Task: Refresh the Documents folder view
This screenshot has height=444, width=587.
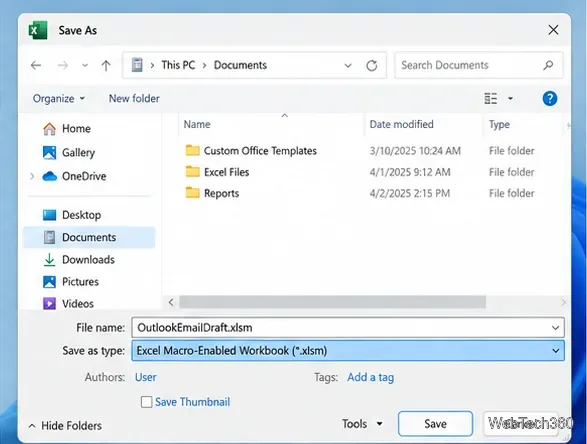Action: 371,66
